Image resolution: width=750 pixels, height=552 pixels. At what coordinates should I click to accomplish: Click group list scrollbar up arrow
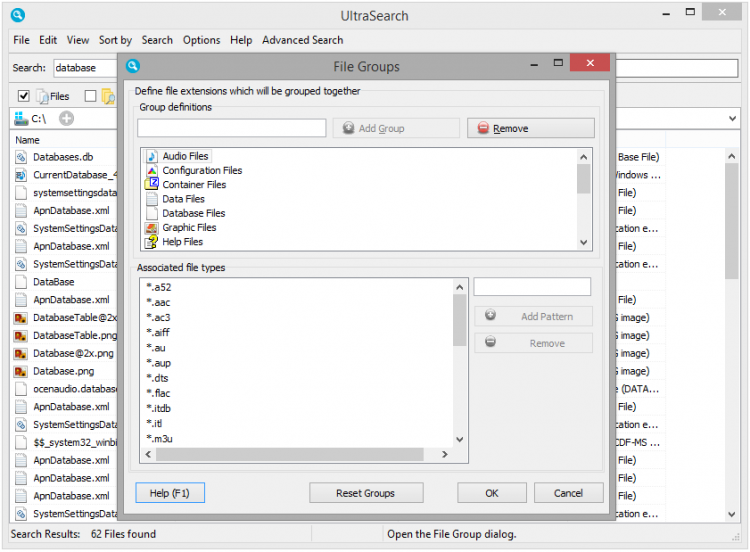(584, 156)
